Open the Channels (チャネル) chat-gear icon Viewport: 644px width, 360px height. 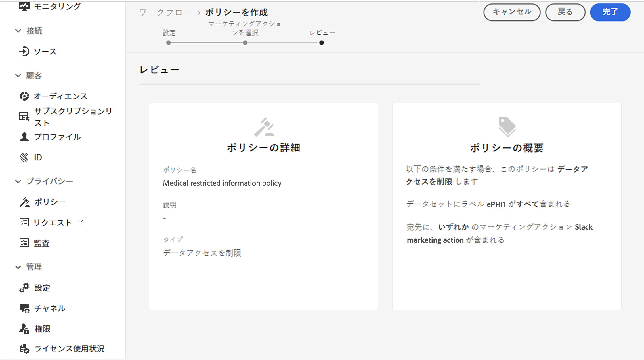pyautogui.click(x=24, y=308)
